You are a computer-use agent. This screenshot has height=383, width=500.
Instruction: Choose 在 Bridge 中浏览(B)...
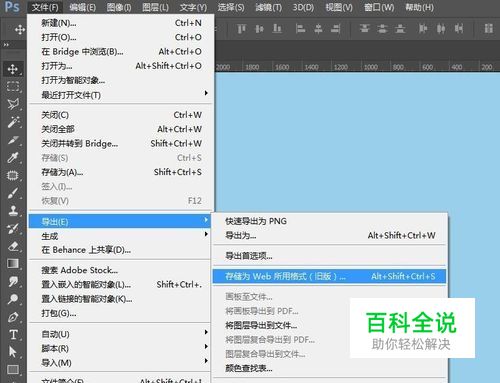pyautogui.click(x=120, y=51)
